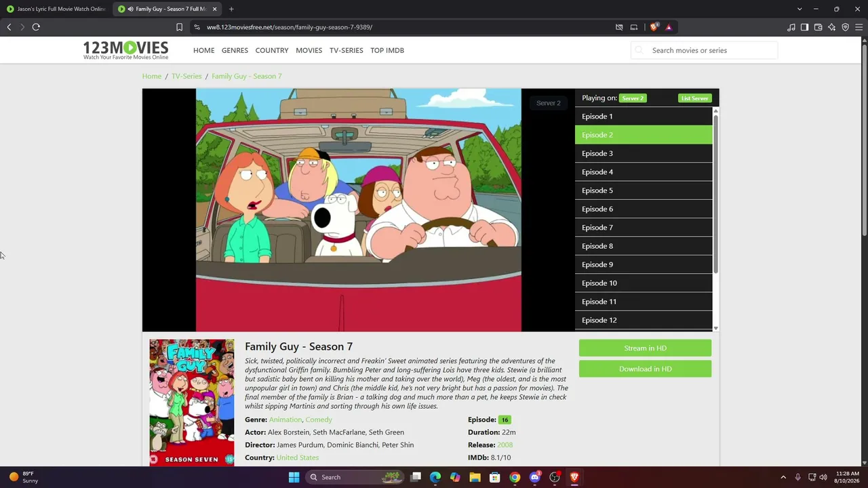Click the Stream in HD button
Screen dimensions: 868x488
pos(645,348)
